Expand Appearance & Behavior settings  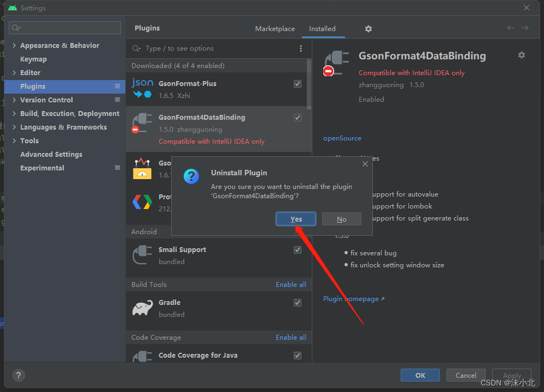[x=14, y=45]
